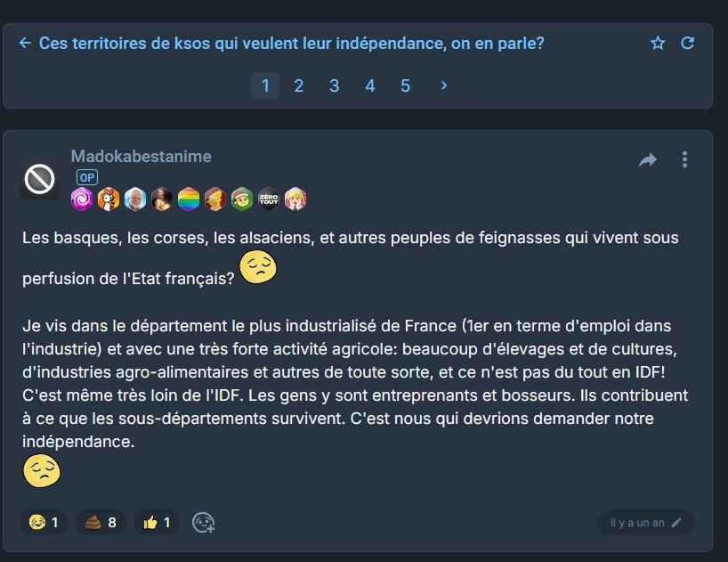This screenshot has height=562, width=728.
Task: Refresh the topic with the reload icon
Action: point(688,43)
